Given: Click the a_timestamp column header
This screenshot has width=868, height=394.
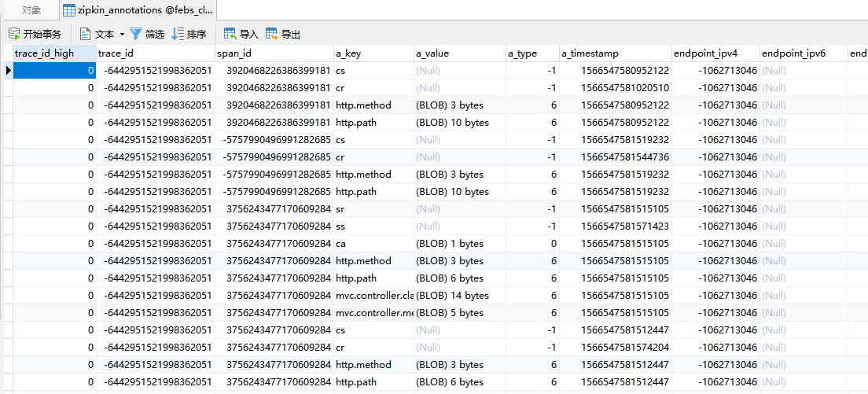Looking at the screenshot, I should [x=615, y=53].
